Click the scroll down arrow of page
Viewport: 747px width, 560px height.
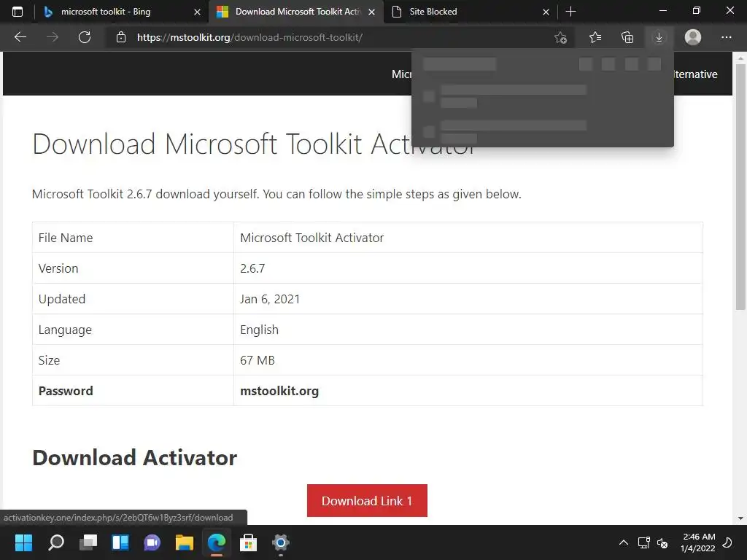click(x=740, y=518)
